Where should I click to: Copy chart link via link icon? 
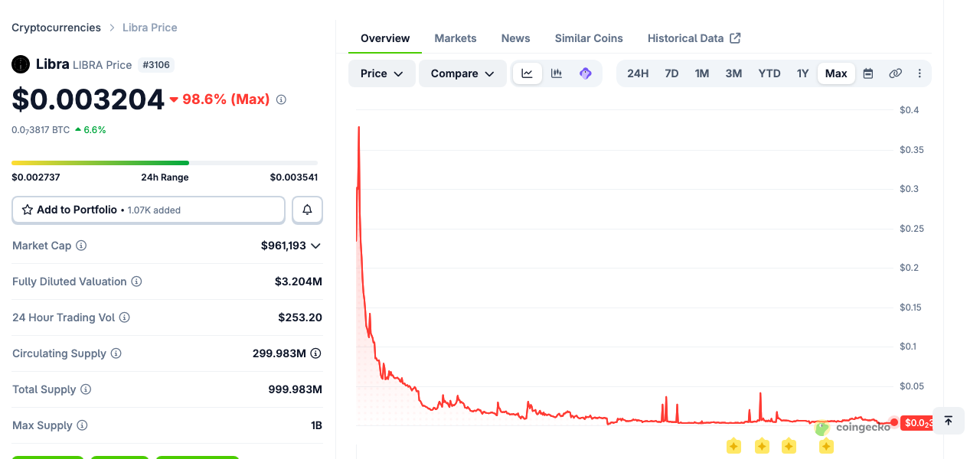click(x=895, y=73)
